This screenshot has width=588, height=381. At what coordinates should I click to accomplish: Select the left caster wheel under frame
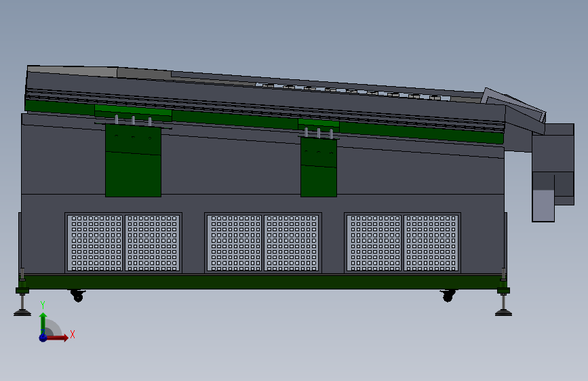click(x=77, y=296)
